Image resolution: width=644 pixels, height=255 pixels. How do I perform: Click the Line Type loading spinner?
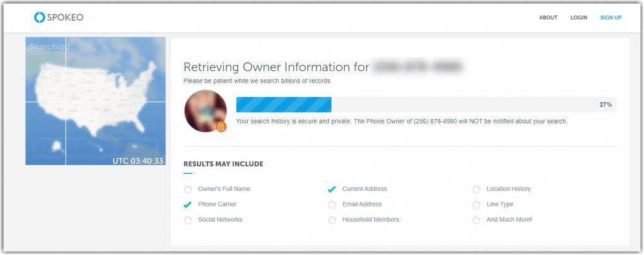476,205
